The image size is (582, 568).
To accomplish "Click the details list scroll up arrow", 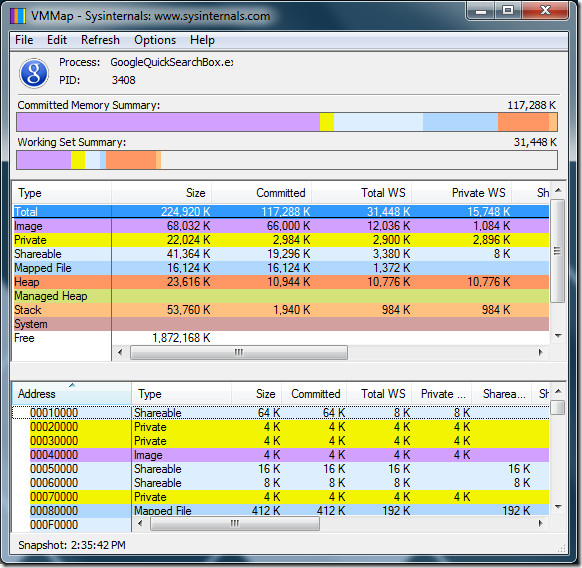I will [558, 391].
